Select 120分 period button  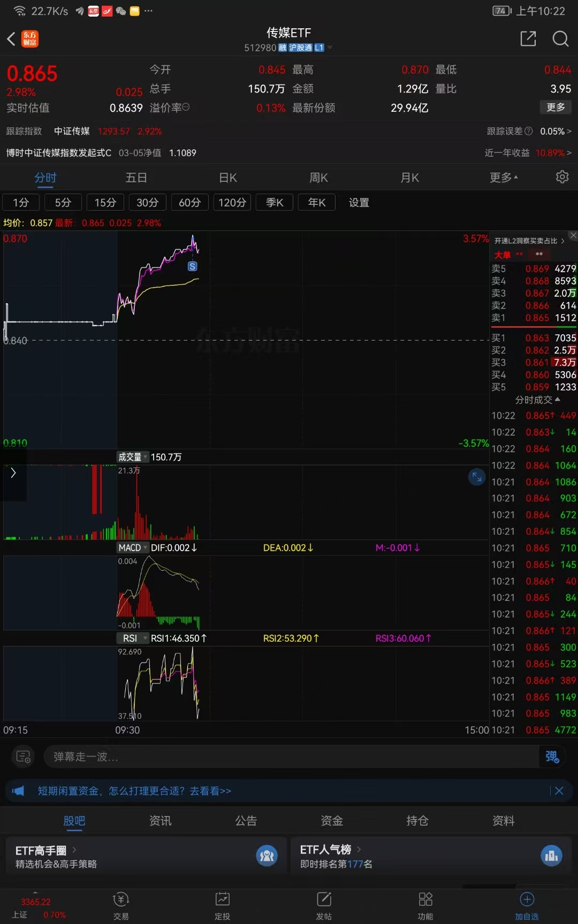232,203
